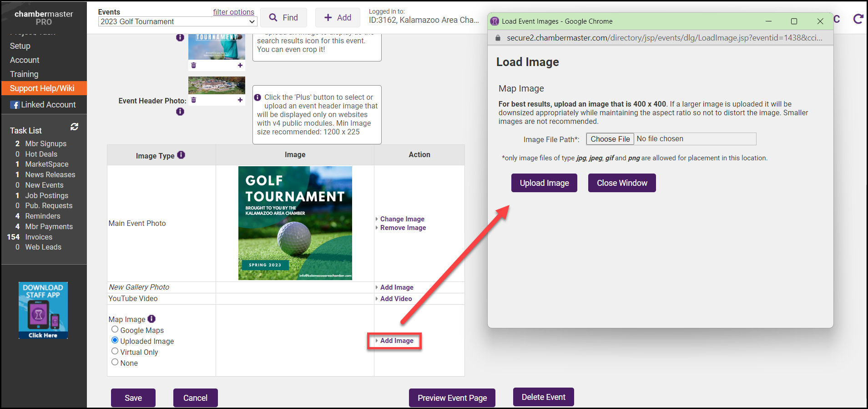868x409 pixels.
Task: Click the Facebook Linked Account icon
Action: click(15, 105)
